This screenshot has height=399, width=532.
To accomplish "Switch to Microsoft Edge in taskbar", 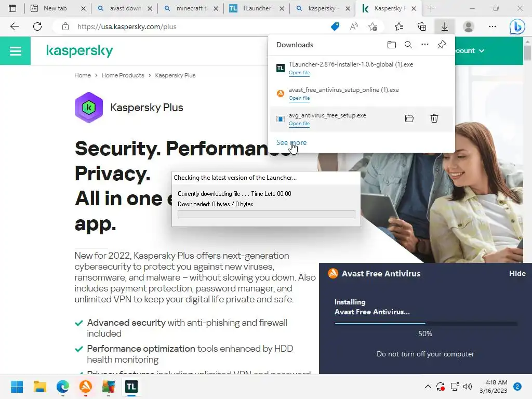I will tap(63, 387).
